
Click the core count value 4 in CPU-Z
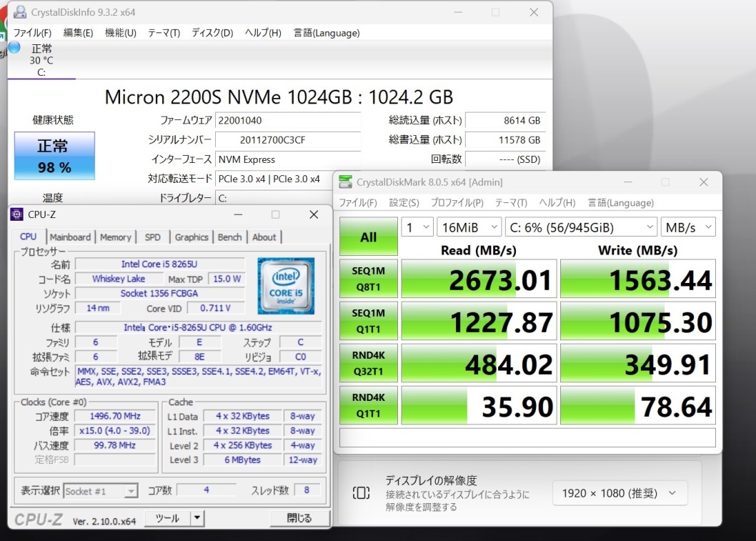pos(207,490)
